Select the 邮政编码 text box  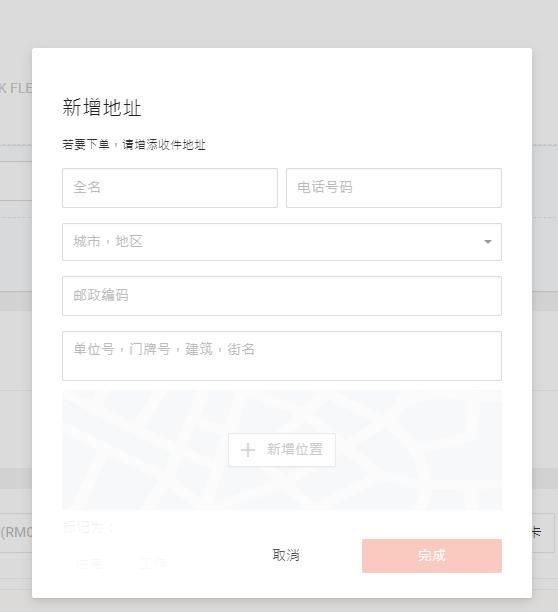tap(282, 296)
